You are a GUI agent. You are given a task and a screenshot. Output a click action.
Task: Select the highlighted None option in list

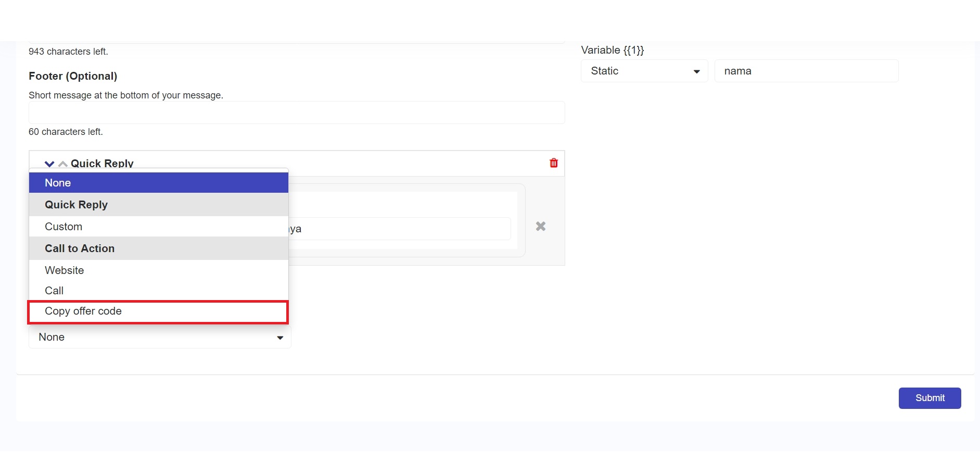click(159, 183)
